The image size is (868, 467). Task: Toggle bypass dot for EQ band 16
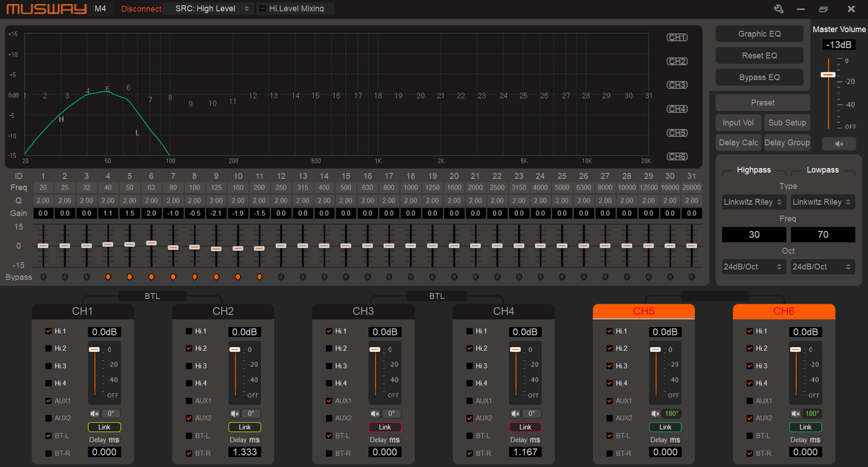[368, 277]
